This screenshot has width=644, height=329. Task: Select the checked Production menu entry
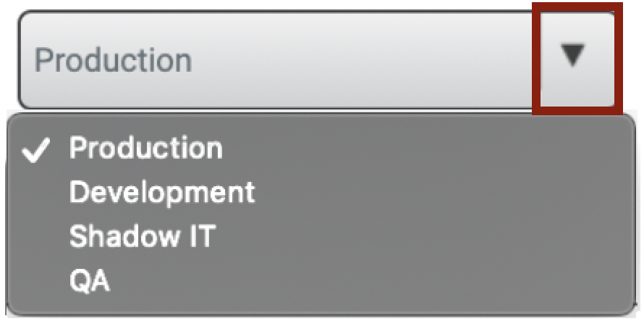pos(145,148)
